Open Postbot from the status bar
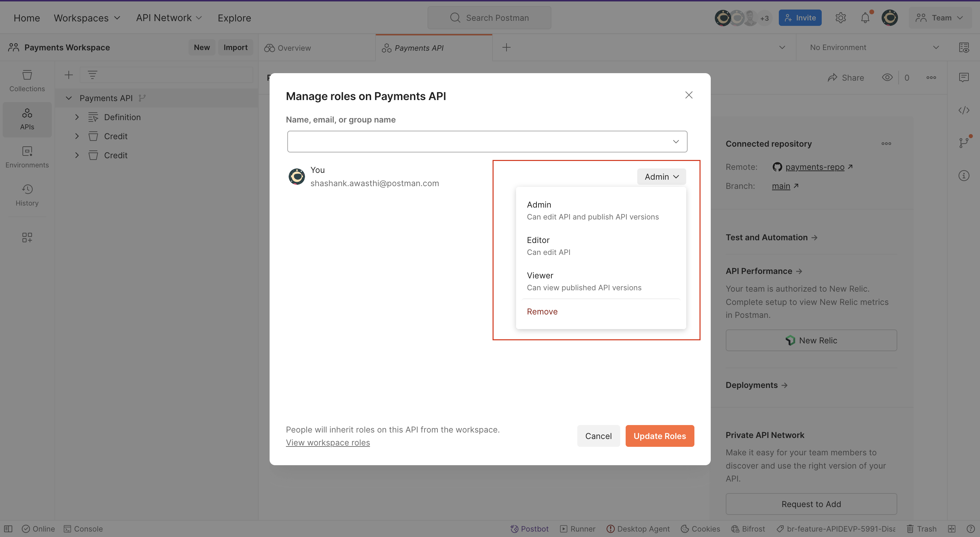The width and height of the screenshot is (980, 537). [x=529, y=528]
